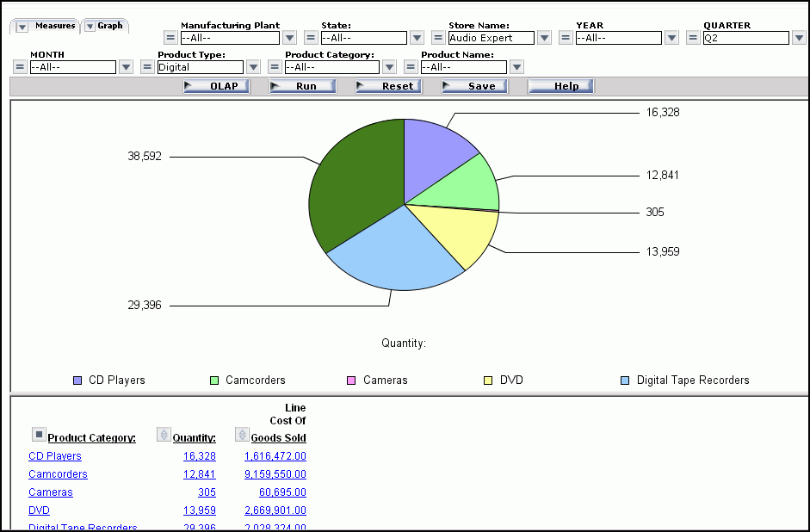Expand the YEAR dropdown list
The image size is (810, 532).
point(671,38)
